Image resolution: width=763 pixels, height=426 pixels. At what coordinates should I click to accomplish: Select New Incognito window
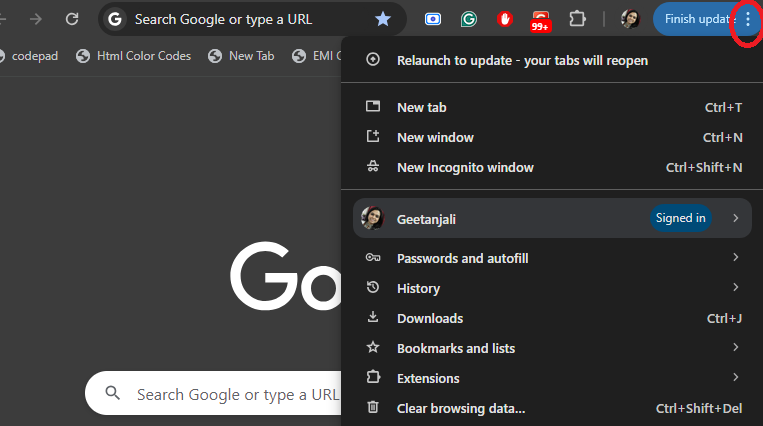(x=465, y=167)
